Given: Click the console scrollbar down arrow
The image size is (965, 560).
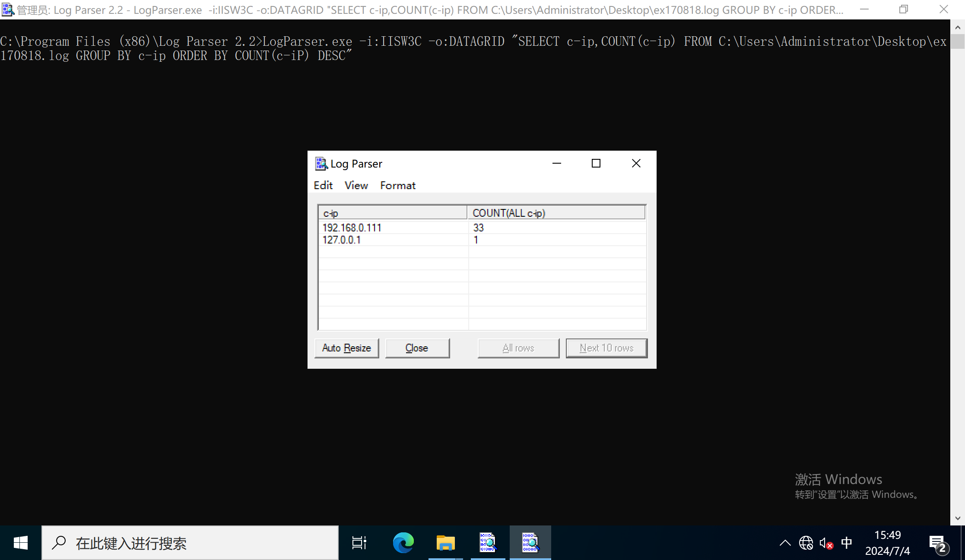Looking at the screenshot, I should coord(958,518).
